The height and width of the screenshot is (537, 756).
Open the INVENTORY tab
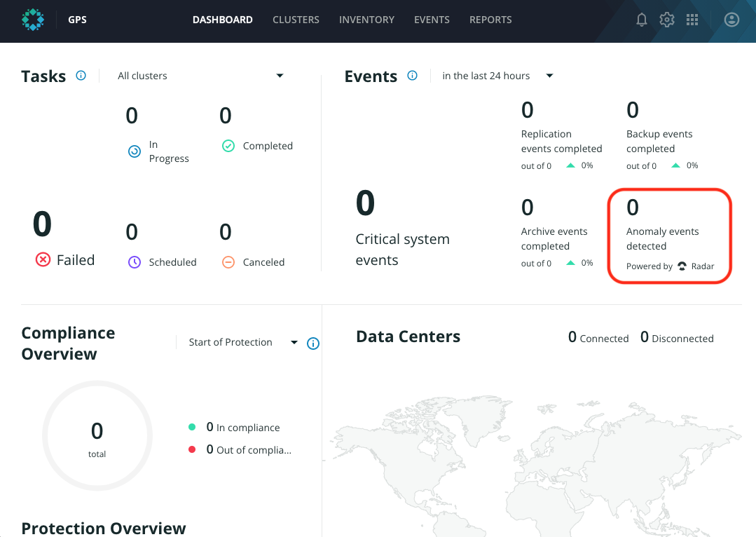tap(366, 20)
